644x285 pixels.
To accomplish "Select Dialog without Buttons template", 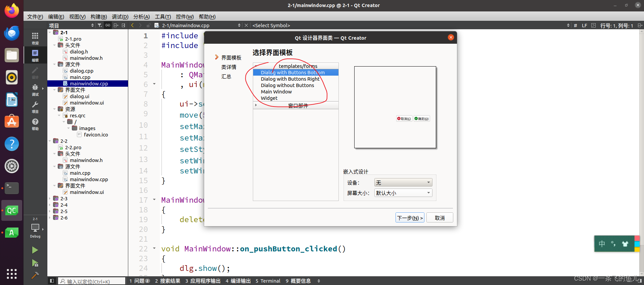I will click(x=287, y=85).
